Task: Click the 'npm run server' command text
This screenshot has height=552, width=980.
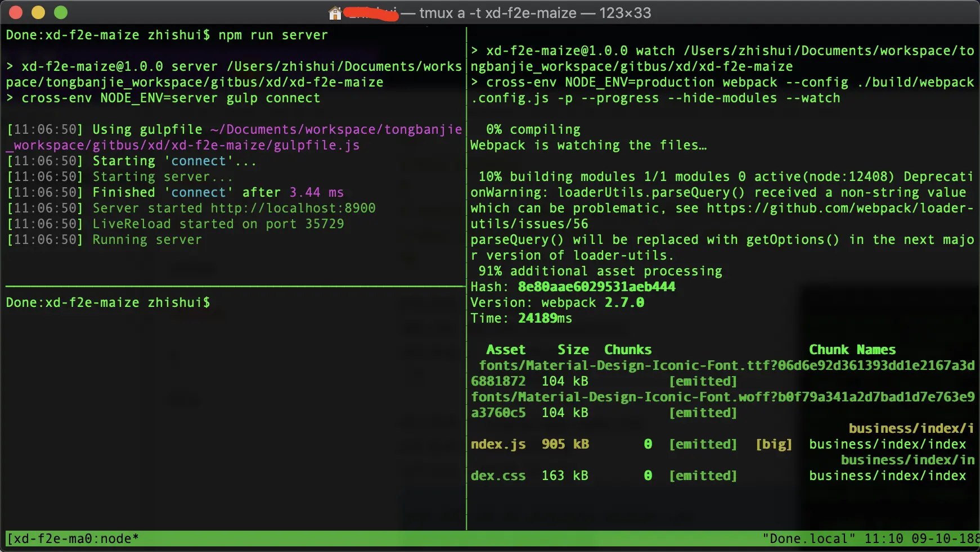Action: tap(273, 35)
